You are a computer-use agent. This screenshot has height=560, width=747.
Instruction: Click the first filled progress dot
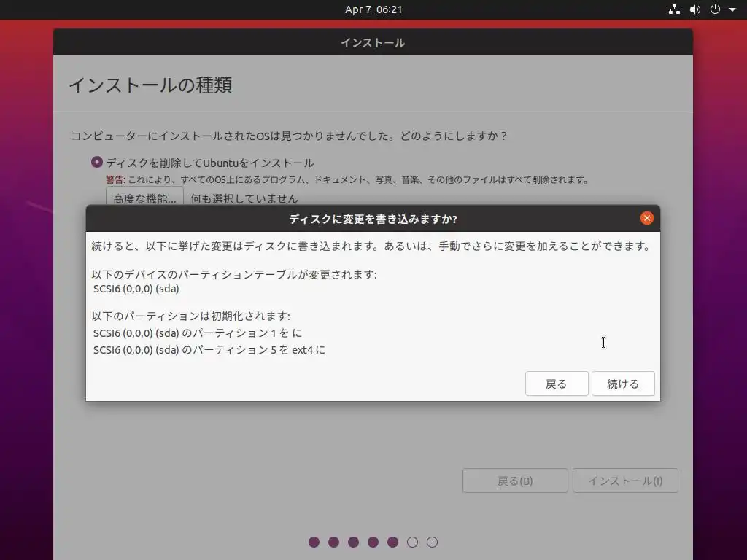pyautogui.click(x=314, y=542)
